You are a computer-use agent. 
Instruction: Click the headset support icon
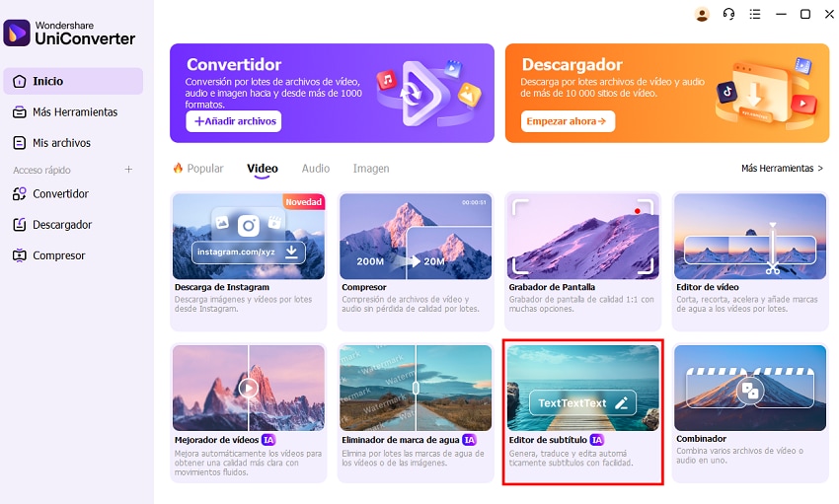coord(728,14)
